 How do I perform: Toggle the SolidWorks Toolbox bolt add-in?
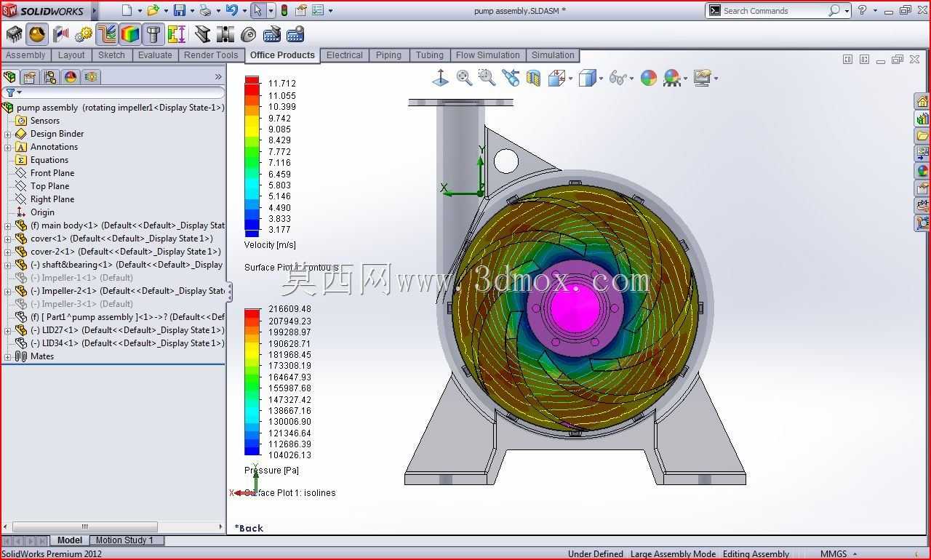(153, 34)
